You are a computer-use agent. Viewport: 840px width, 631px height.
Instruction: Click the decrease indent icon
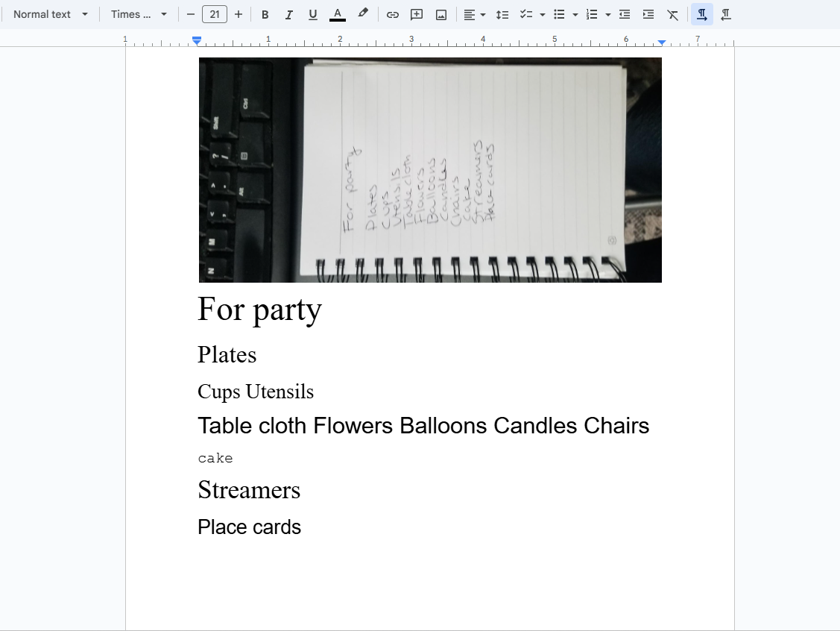tap(625, 14)
